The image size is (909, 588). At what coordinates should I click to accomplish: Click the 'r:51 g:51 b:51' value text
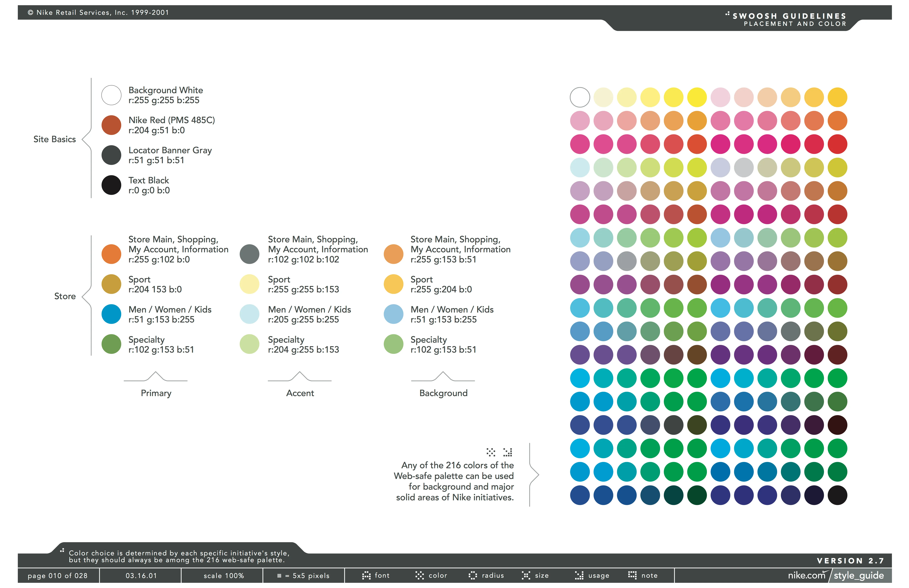click(x=156, y=160)
